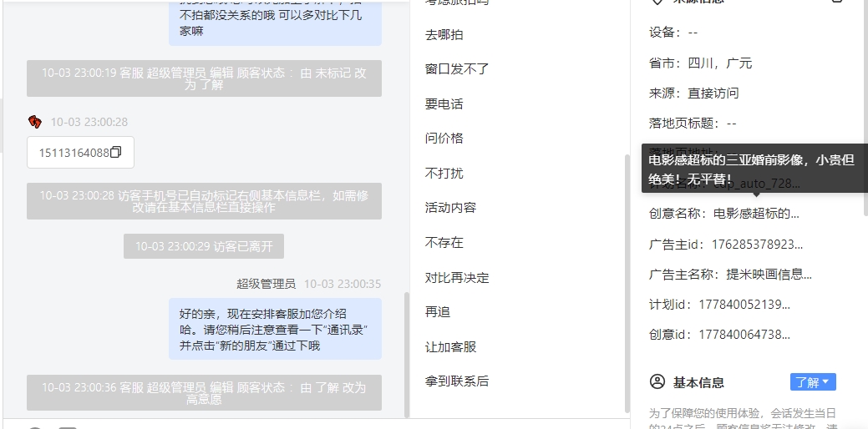Screen dimensions: 868x429
Task: Click the 访客已离开 system notice
Action: coord(204,246)
